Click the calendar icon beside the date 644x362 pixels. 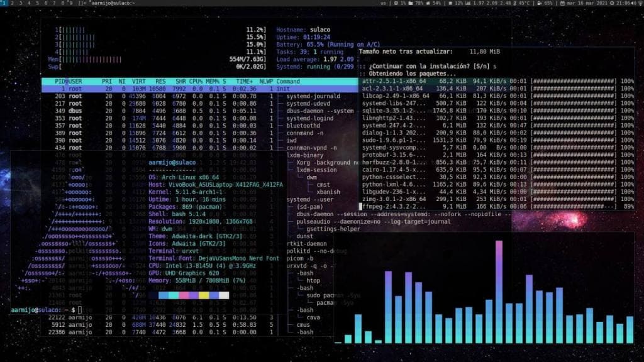coord(563,3)
